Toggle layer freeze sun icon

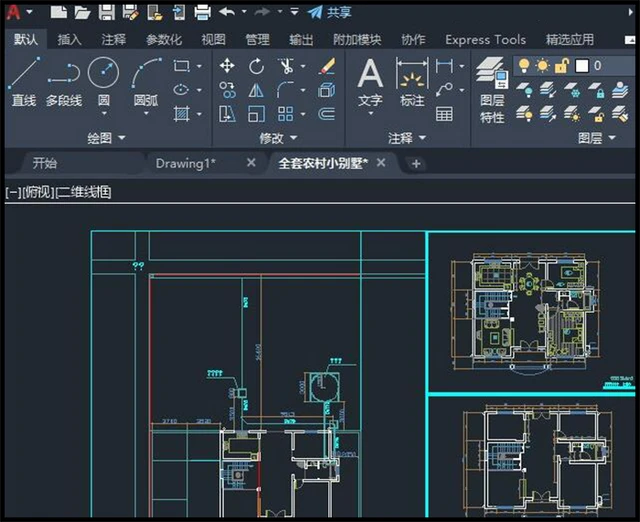[543, 65]
